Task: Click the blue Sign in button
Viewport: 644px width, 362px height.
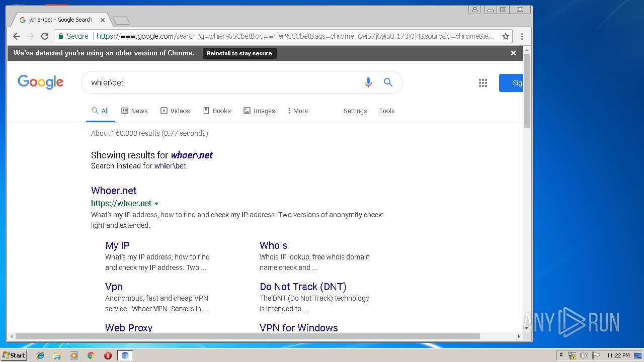Action: [511, 83]
